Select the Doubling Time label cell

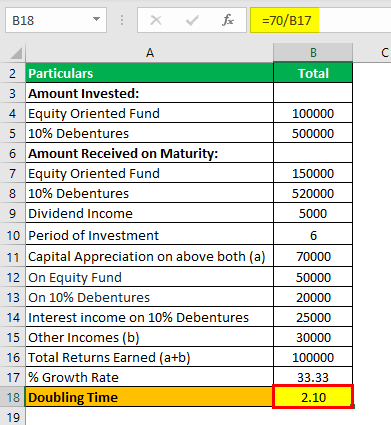[149, 397]
